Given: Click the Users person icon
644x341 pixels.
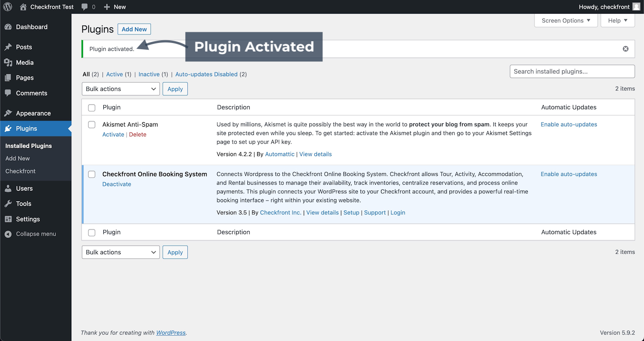Looking at the screenshot, I should click(x=8, y=188).
